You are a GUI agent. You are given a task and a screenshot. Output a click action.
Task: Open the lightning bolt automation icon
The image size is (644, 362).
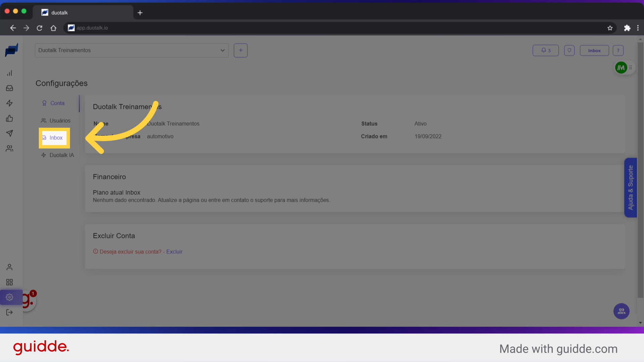pos(9,103)
